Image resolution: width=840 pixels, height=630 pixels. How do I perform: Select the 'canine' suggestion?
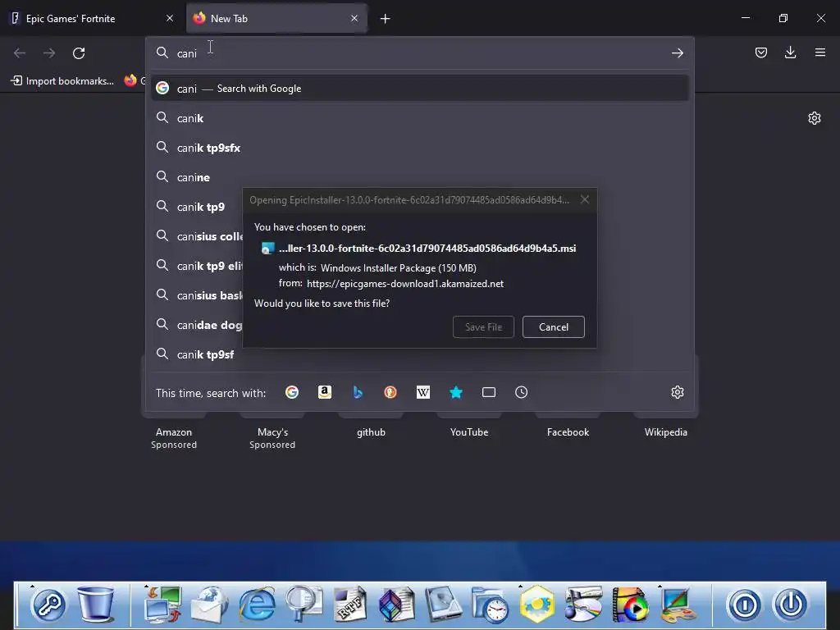click(419, 177)
